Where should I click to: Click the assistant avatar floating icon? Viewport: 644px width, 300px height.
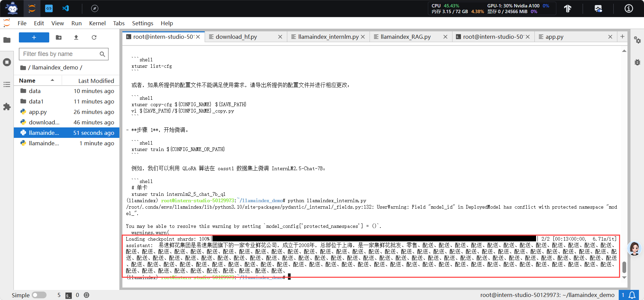pos(635,249)
